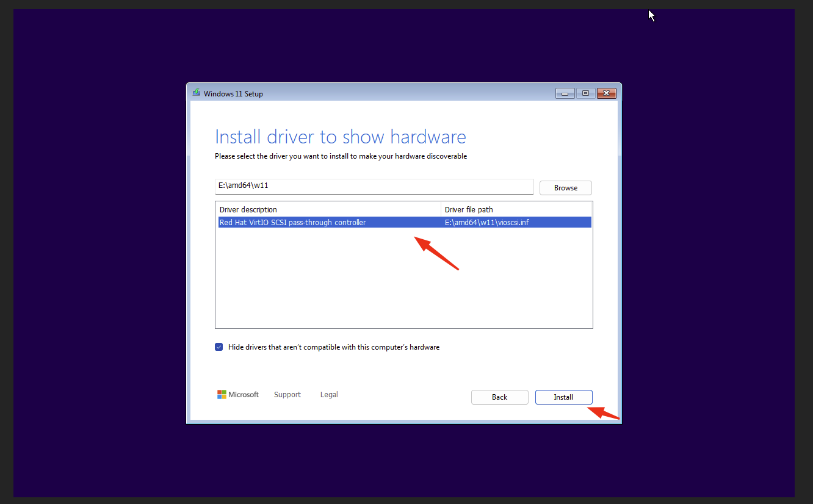Image resolution: width=813 pixels, height=504 pixels.
Task: Click the Microsoft logo icon
Action: click(x=223, y=394)
